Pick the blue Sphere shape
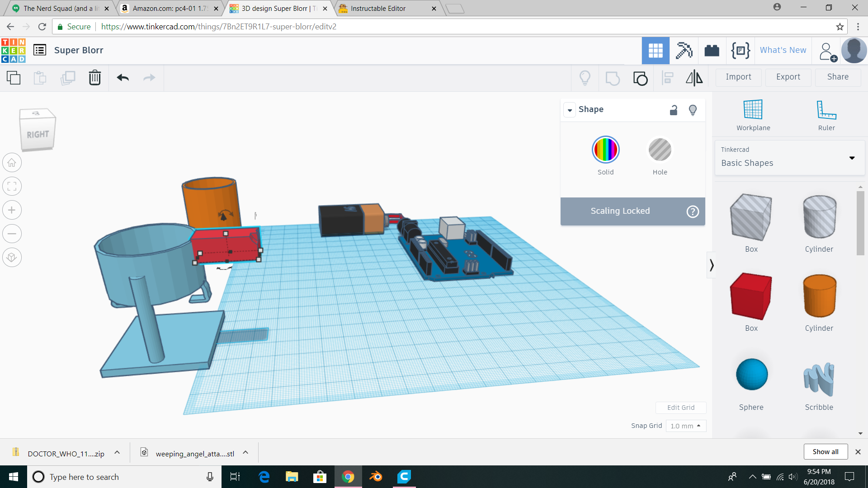Screen dimensions: 868x488 click(x=751, y=375)
